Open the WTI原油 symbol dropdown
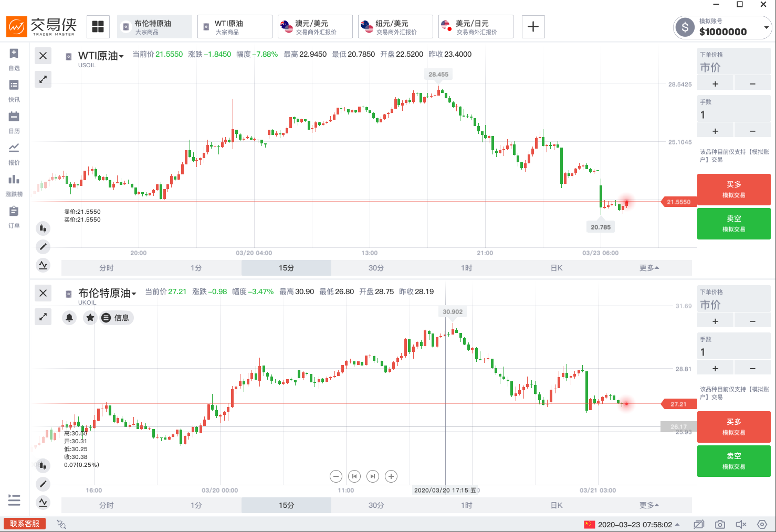 click(x=121, y=56)
